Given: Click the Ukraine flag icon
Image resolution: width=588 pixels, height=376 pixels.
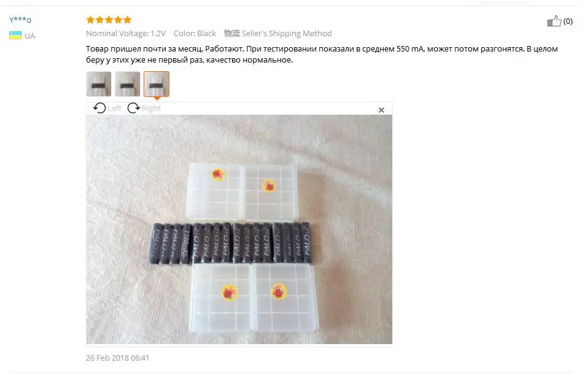Looking at the screenshot, I should point(15,36).
